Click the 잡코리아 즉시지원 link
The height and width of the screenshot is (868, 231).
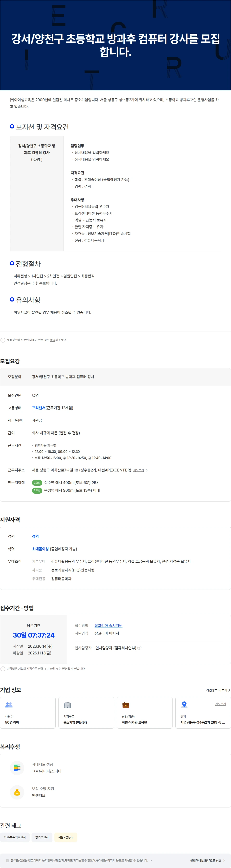[108, 626]
